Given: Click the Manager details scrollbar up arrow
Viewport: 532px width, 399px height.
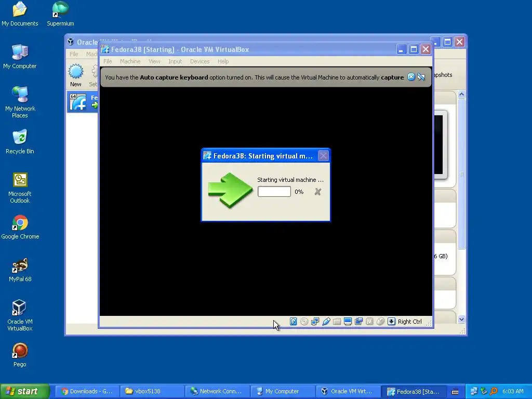Looking at the screenshot, I should 461,95.
